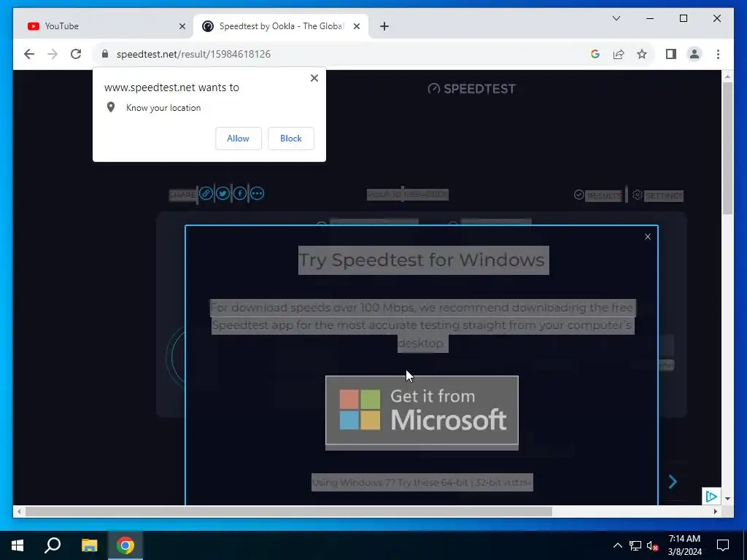The width and height of the screenshot is (747, 560).
Task: Allow speedtest.net to know location
Action: (x=239, y=139)
